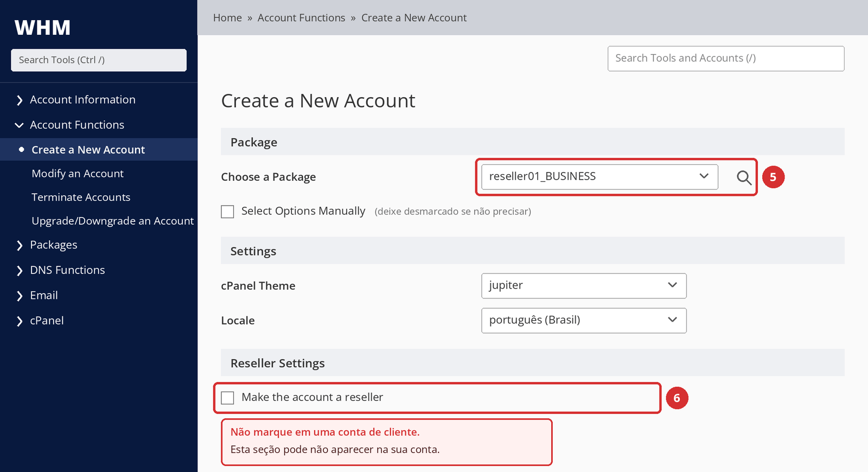Viewport: 868px width, 472px height.
Task: Collapse the Account Functions section
Action: click(x=20, y=125)
